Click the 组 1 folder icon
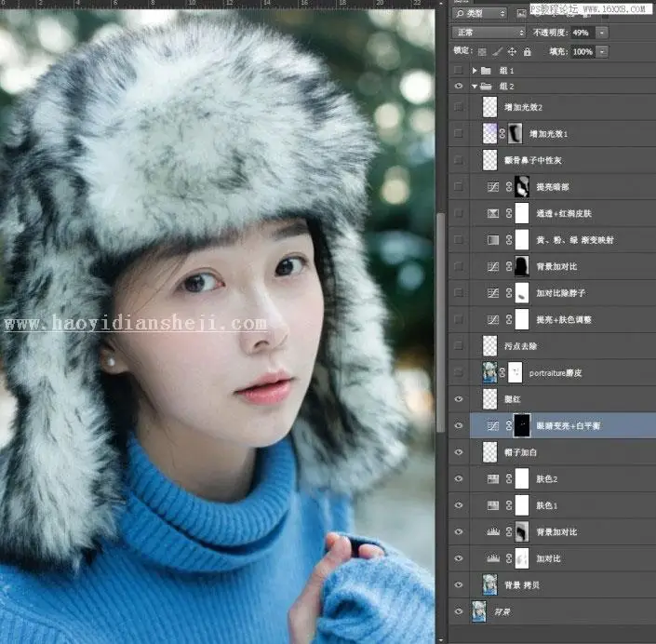The height and width of the screenshot is (644, 656). tap(486, 71)
